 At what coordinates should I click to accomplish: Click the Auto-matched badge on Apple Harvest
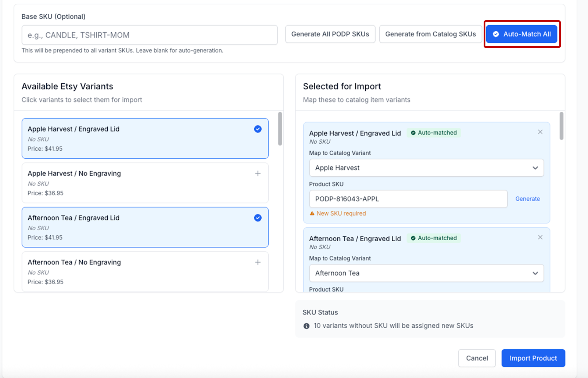434,133
